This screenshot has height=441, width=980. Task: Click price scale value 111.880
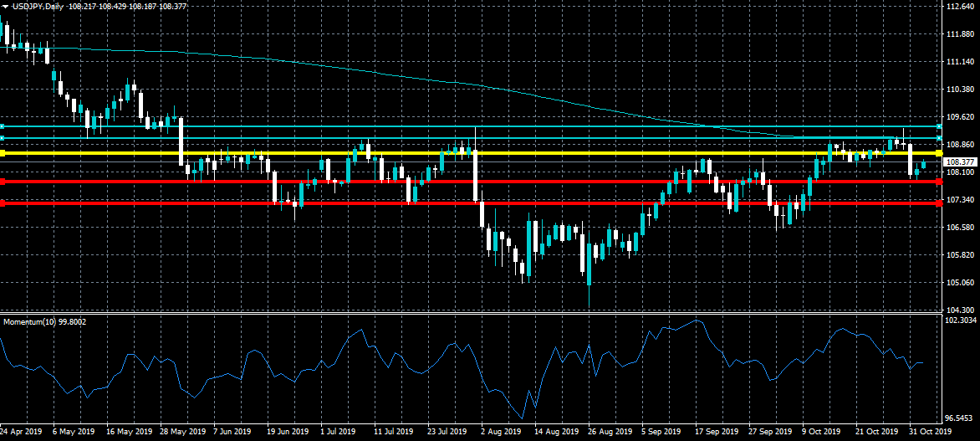pos(961,34)
